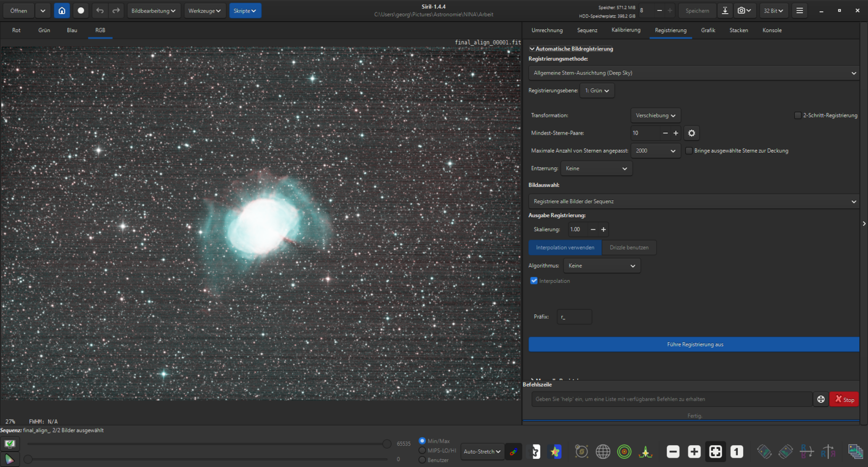Viewport: 868px width, 467px height.
Task: Click the sequence play icon bottom-left
Action: tap(10, 459)
